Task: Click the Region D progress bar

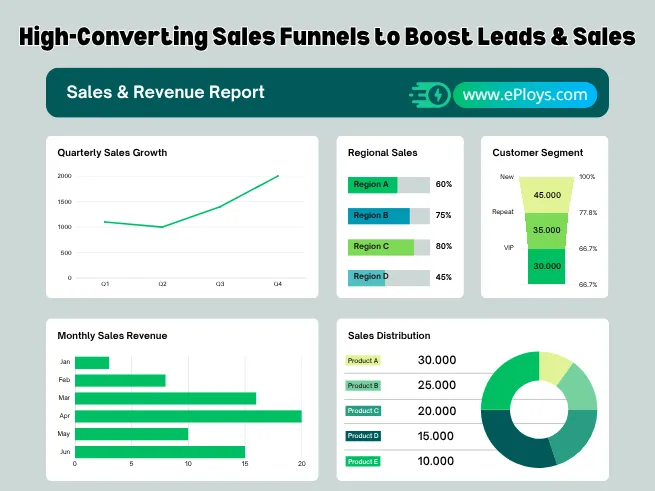Action: tap(389, 277)
